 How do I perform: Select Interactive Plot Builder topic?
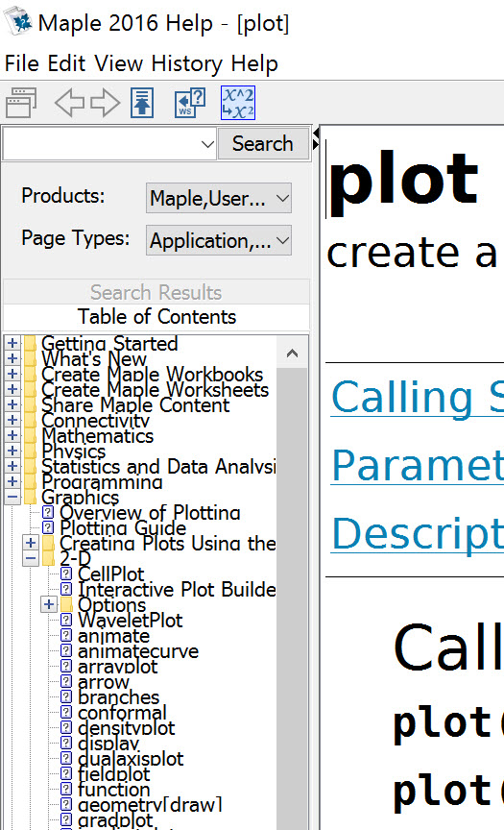pos(177,589)
